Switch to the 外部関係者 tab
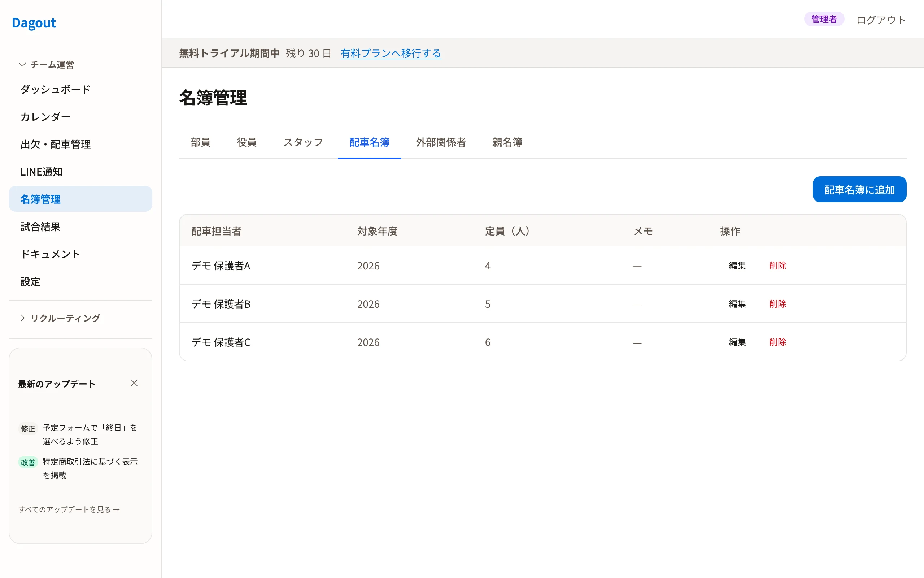924x578 pixels. [x=441, y=142]
